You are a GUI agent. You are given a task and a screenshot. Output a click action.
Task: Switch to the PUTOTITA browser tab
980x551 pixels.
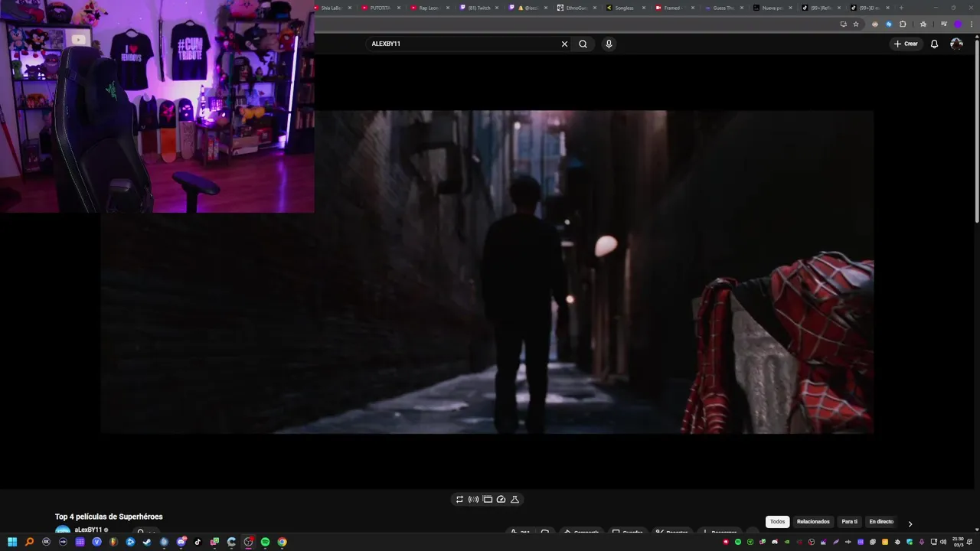pos(380,8)
